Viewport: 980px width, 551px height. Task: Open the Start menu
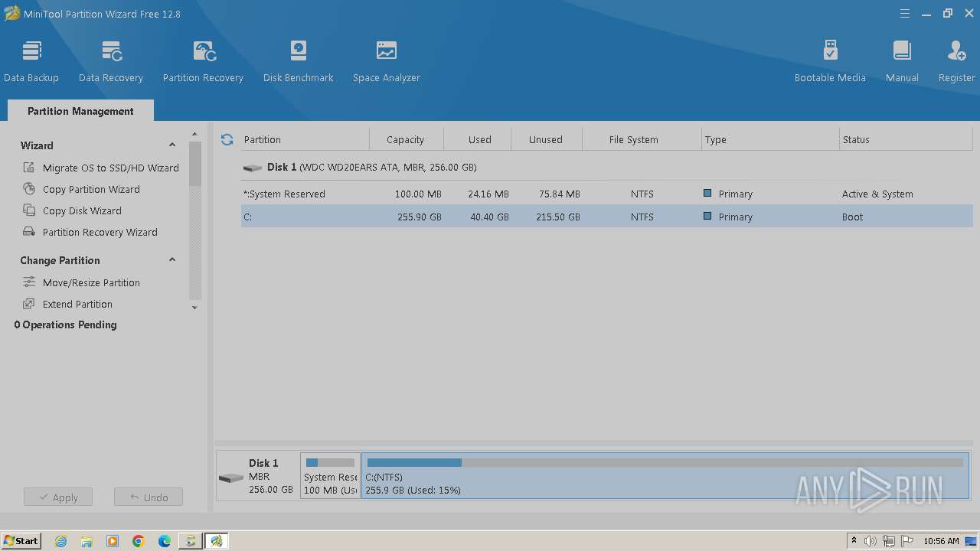21,541
